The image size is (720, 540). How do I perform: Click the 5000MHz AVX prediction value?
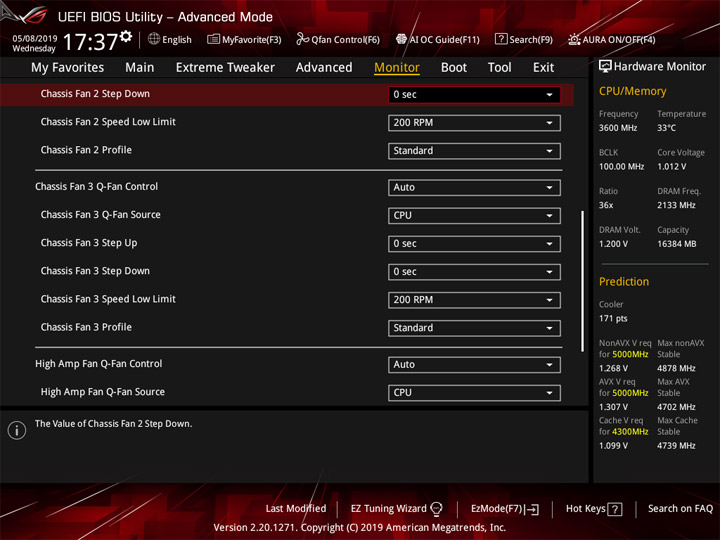[x=630, y=393]
